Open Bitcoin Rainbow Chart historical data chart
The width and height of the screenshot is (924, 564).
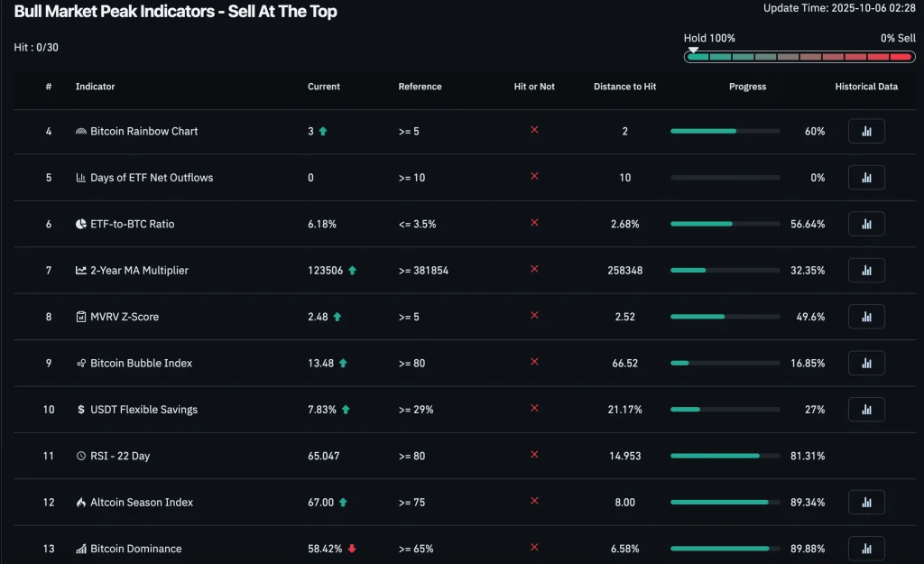(x=865, y=131)
